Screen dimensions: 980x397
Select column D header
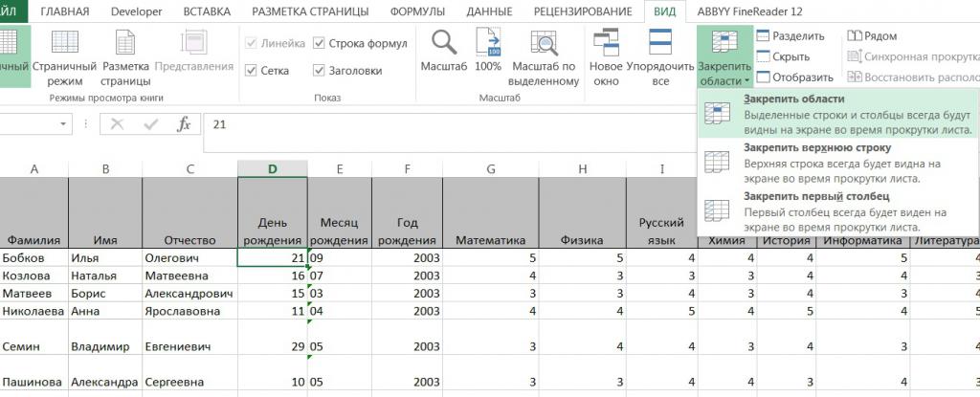[273, 168]
